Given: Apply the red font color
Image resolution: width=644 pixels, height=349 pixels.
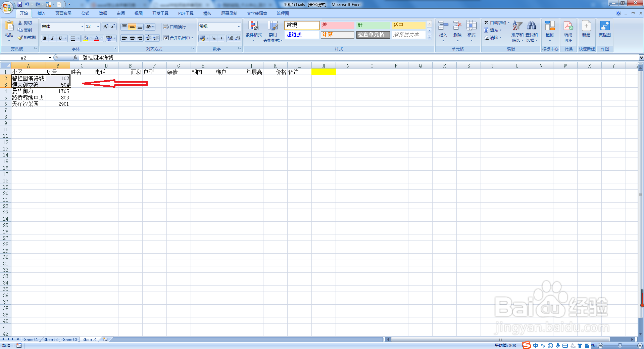Looking at the screenshot, I should point(97,38).
